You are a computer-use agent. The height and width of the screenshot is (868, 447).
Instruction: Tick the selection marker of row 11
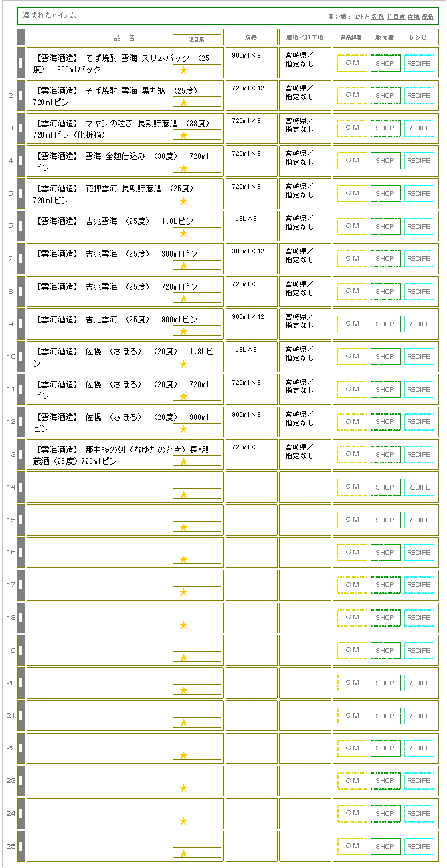pos(21,389)
